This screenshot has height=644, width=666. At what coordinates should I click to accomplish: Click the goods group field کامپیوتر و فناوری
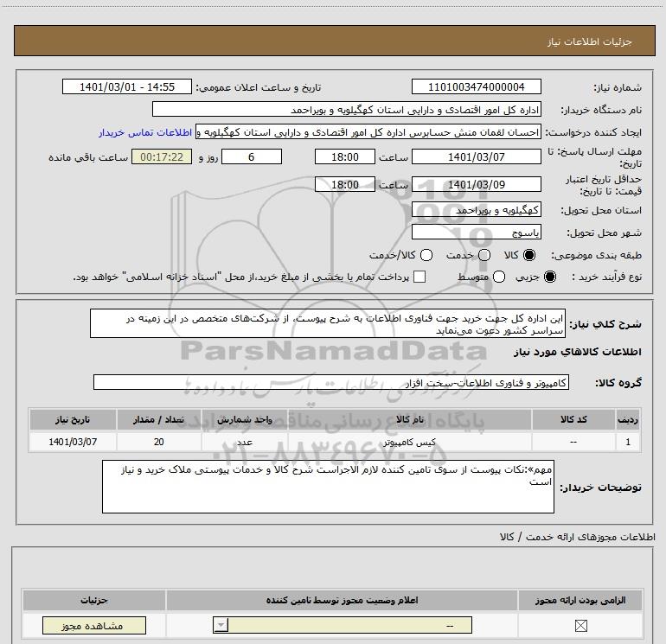331,382
